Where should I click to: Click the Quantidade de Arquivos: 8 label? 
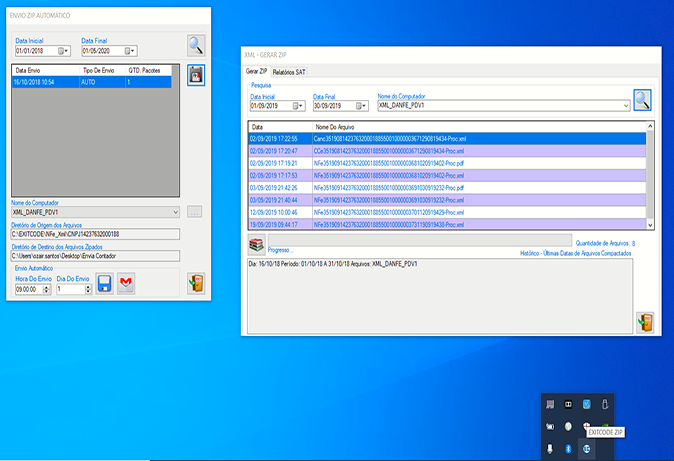point(605,243)
